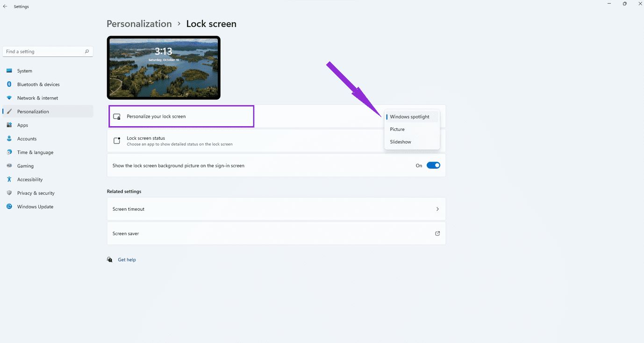
Task: Choose Picture from the lock screen dropdown
Action: tap(412, 129)
